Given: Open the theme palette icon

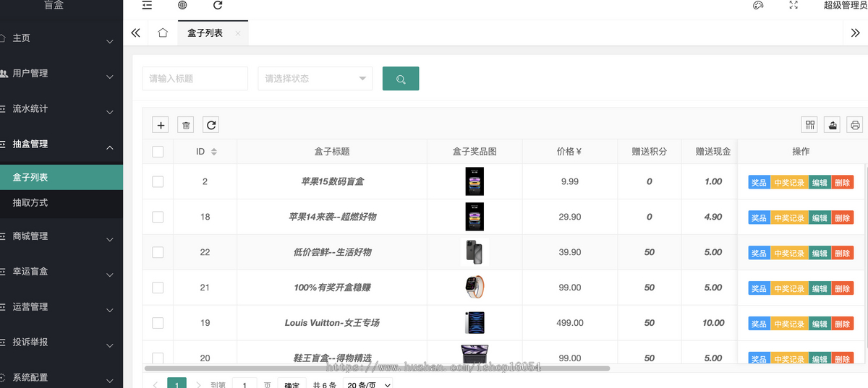Looking at the screenshot, I should coord(758,5).
